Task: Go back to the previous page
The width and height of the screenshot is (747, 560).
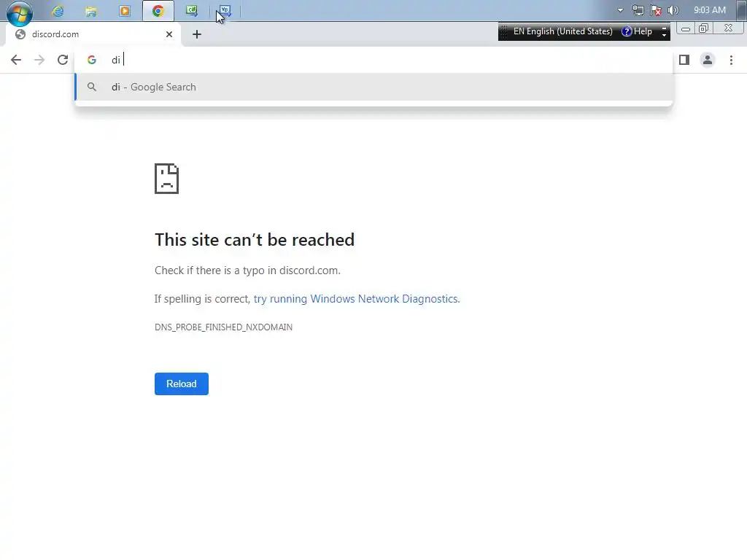Action: coord(16,60)
